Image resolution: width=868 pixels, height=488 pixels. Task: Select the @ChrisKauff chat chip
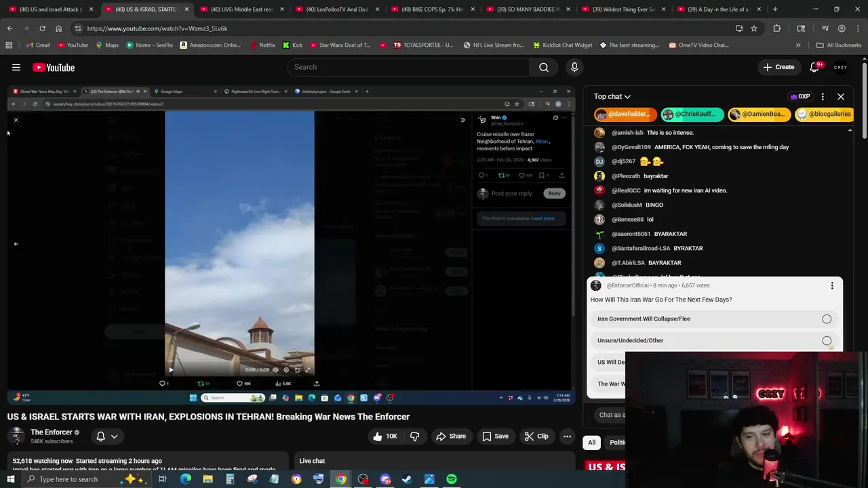tap(692, 114)
